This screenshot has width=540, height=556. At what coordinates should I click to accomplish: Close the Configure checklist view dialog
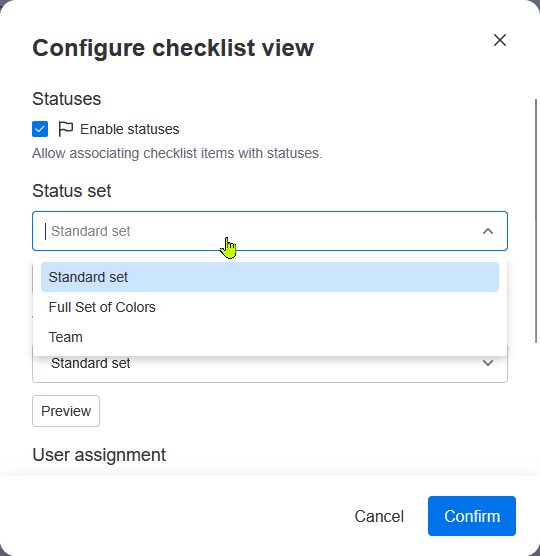pos(500,40)
